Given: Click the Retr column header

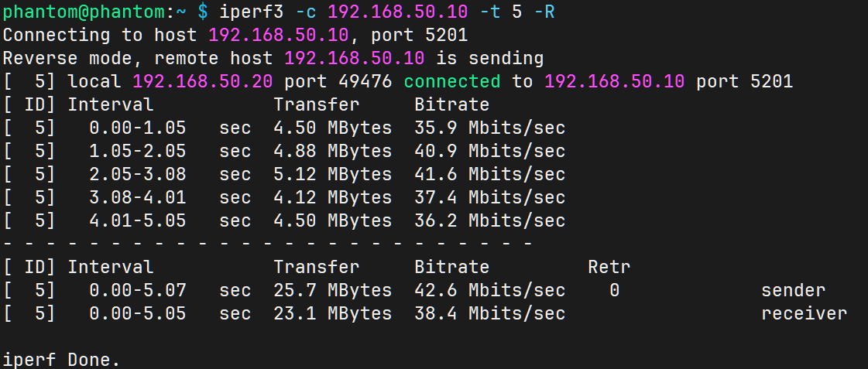Looking at the screenshot, I should 609,267.
